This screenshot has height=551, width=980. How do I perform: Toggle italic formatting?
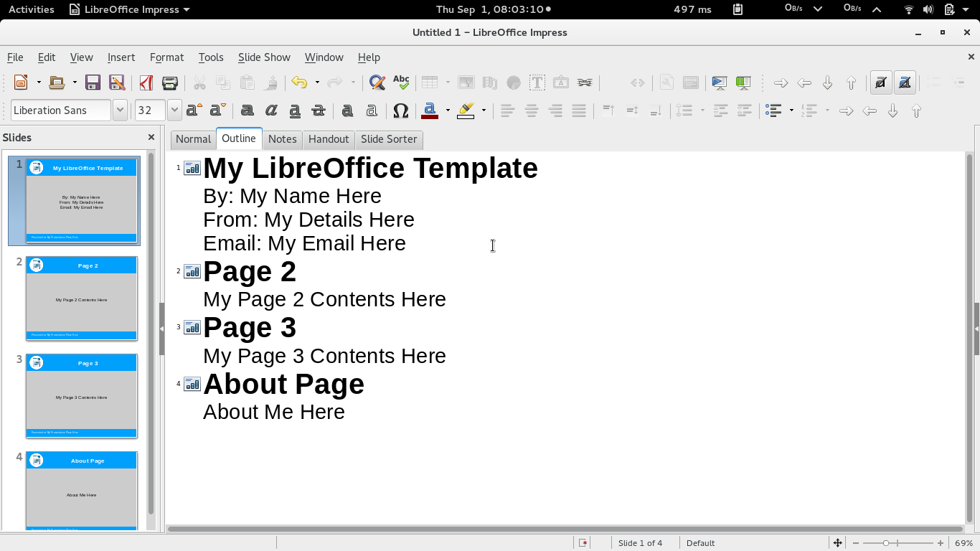pos(271,110)
